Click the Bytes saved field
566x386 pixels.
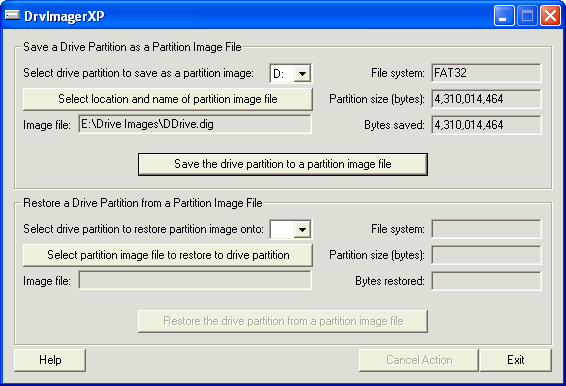pos(486,125)
